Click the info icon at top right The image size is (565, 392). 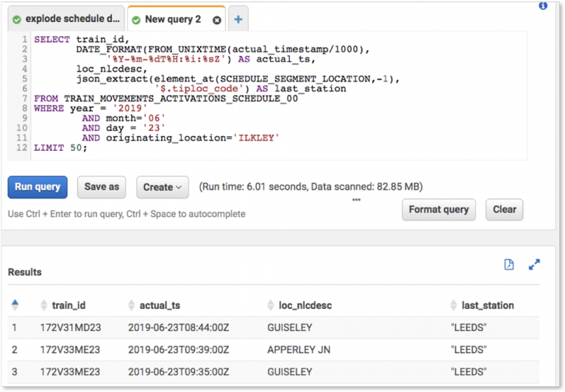(x=543, y=5)
